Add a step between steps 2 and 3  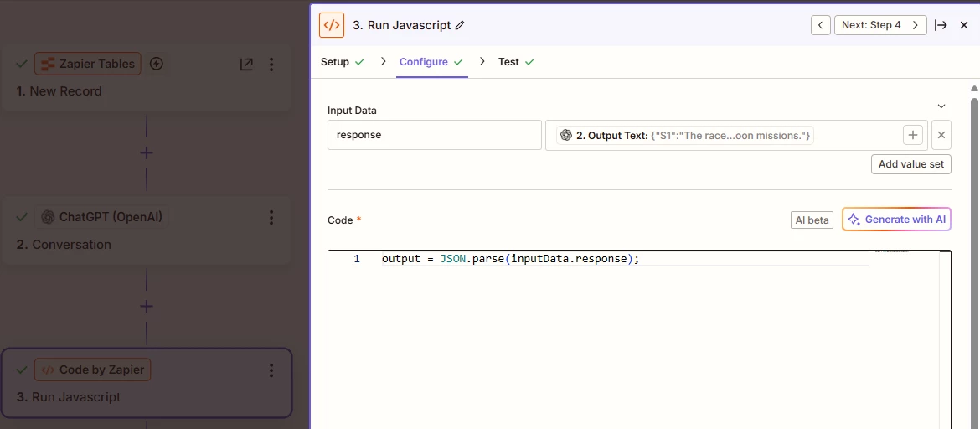[147, 307]
